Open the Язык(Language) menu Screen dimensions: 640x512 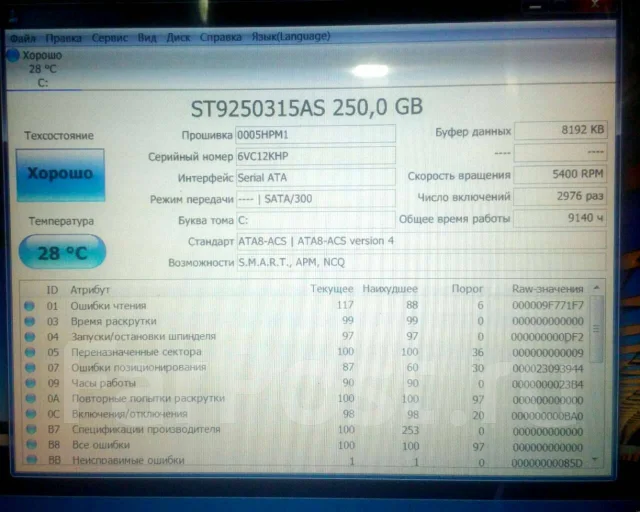[x=291, y=36]
